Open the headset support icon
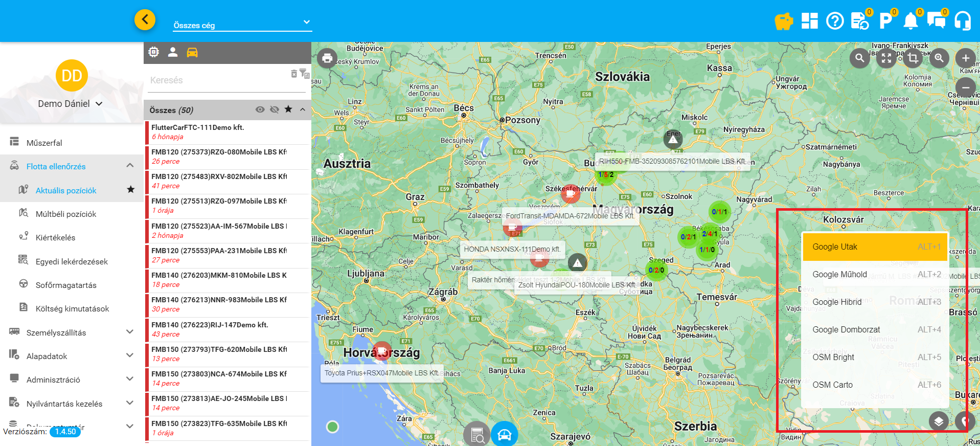Screen dimensions: 980x446 click(x=963, y=21)
